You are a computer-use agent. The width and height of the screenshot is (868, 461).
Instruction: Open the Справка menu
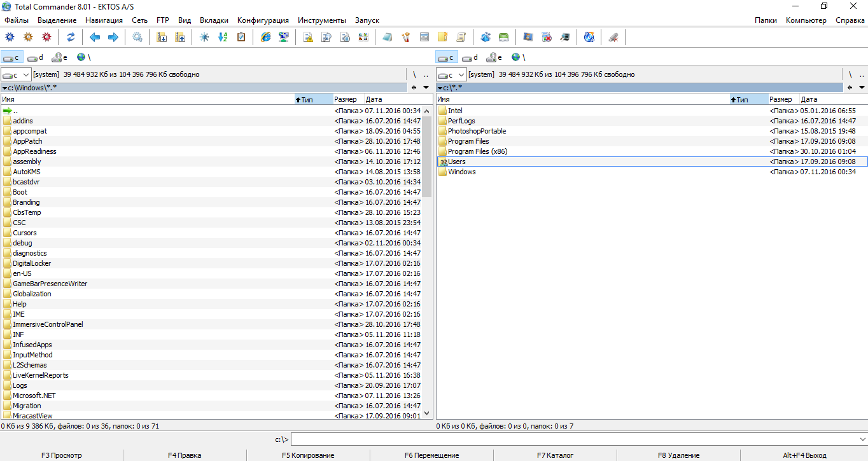point(850,20)
